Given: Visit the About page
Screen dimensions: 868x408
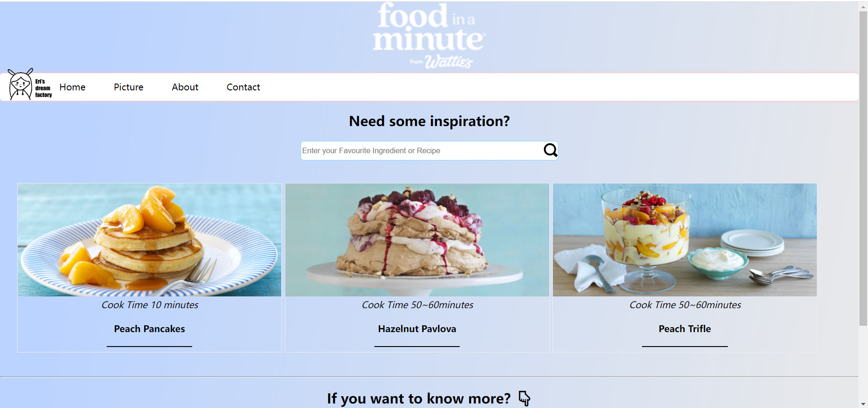Looking at the screenshot, I should click(x=185, y=87).
